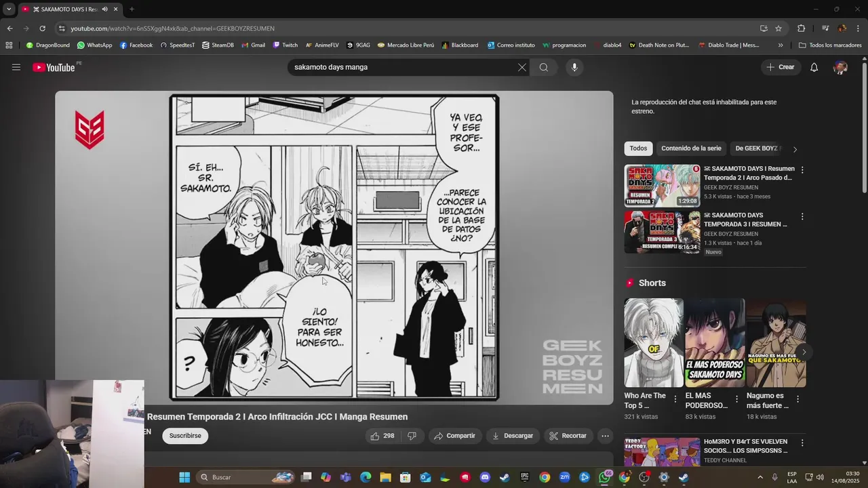Expand hidden bookmarks with the chevron
Screen dimensions: 868x488
coord(781,45)
